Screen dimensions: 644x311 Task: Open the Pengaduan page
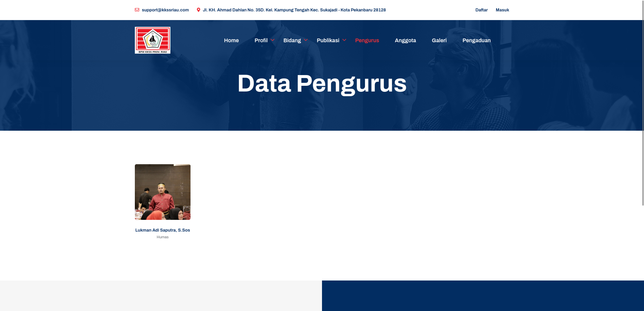point(477,40)
